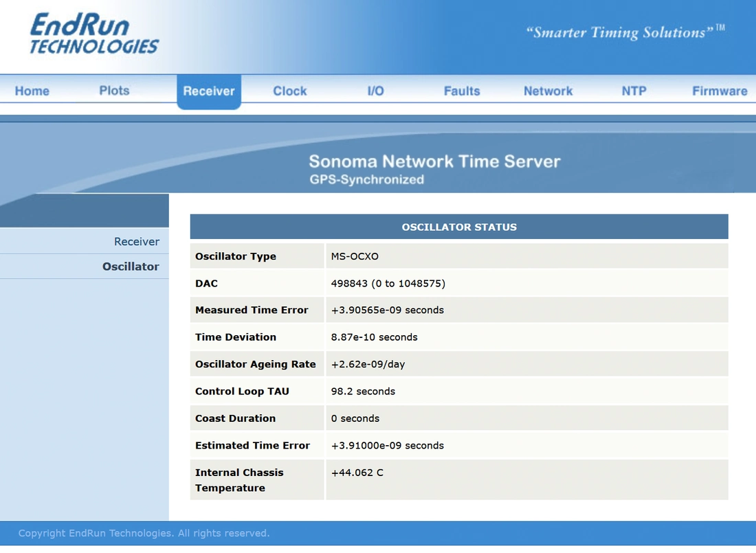Select the +3.90565e-09 seconds value
This screenshot has height=553, width=756.
387,310
